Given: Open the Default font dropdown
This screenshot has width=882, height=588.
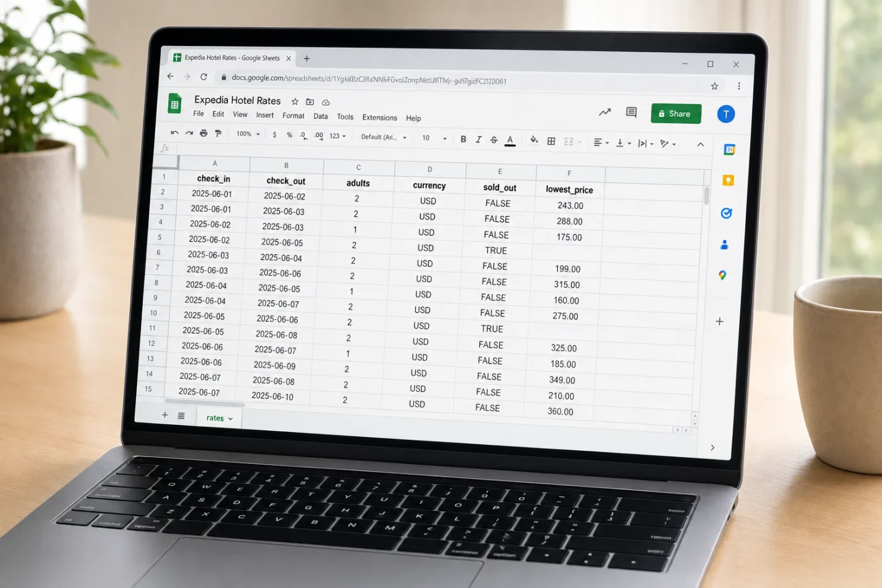Looking at the screenshot, I should [x=384, y=137].
